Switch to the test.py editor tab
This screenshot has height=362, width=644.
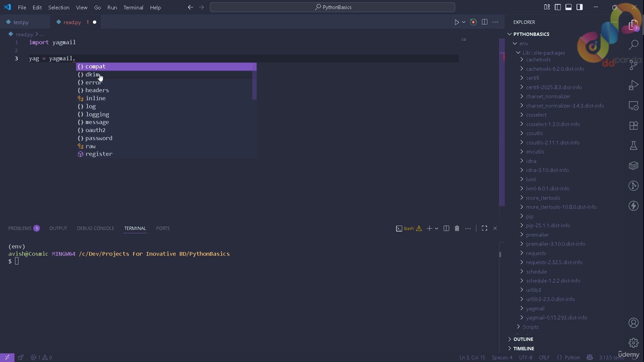point(21,22)
